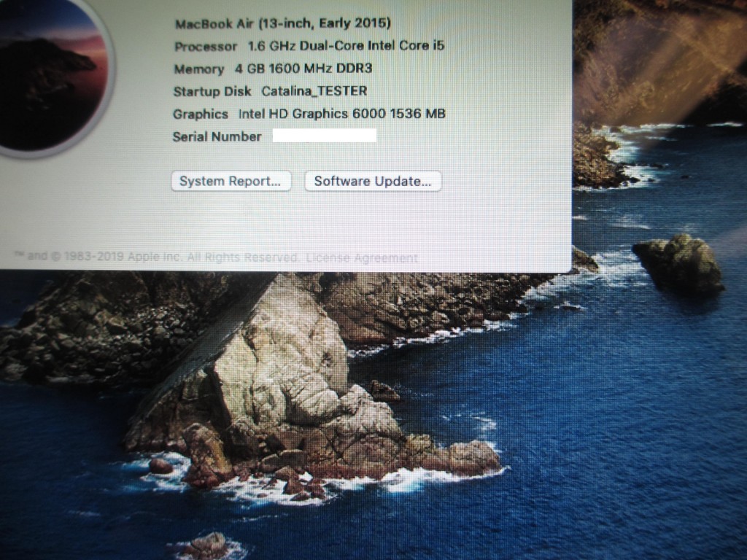Select the Startup Disk Catalina_TESTER value
The width and height of the screenshot is (747, 560).
(314, 91)
